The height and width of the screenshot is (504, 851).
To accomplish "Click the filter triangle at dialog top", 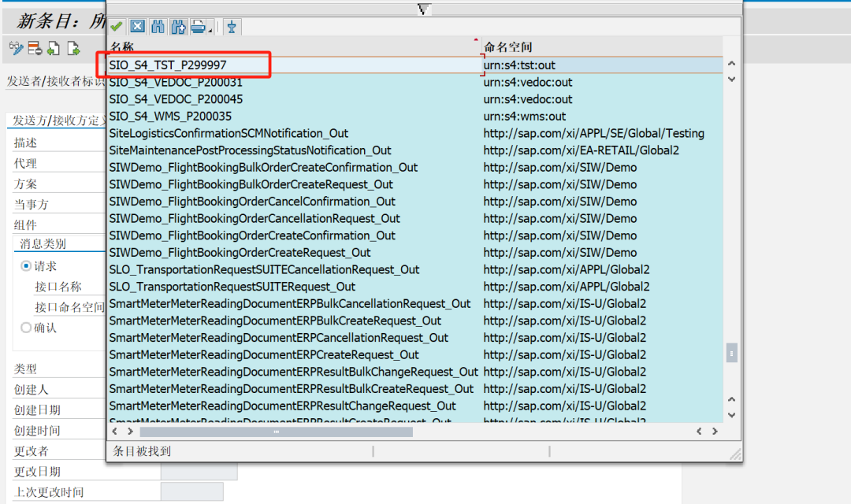I will tap(424, 9).
